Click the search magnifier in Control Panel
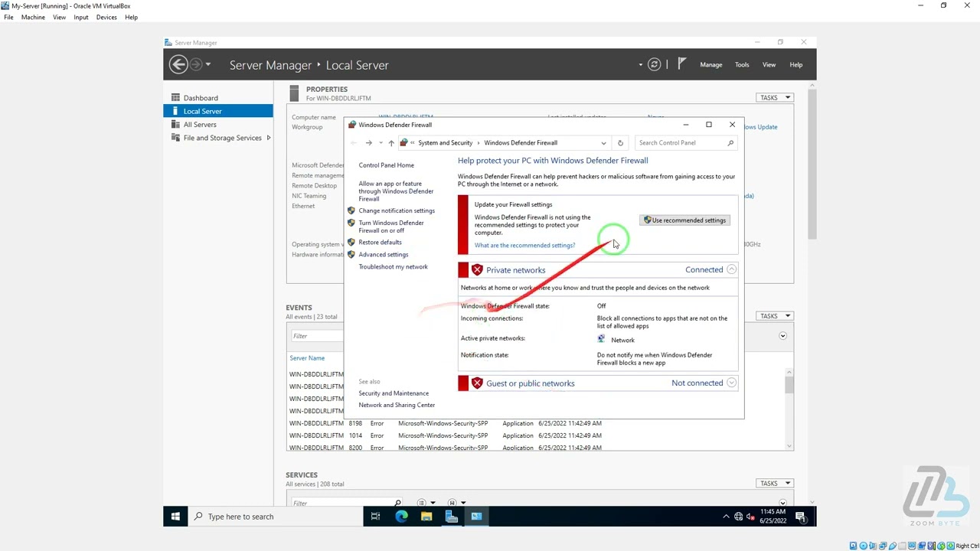This screenshot has height=551, width=980. pos(730,143)
